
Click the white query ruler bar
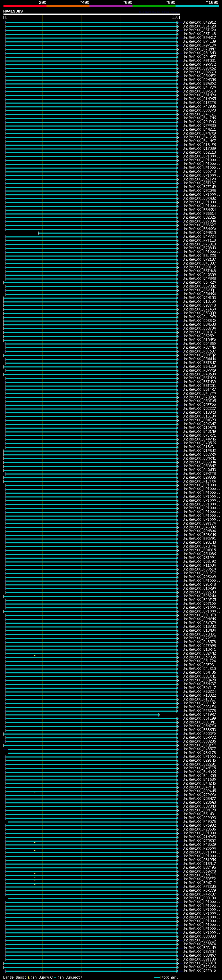[x=92, y=15]
